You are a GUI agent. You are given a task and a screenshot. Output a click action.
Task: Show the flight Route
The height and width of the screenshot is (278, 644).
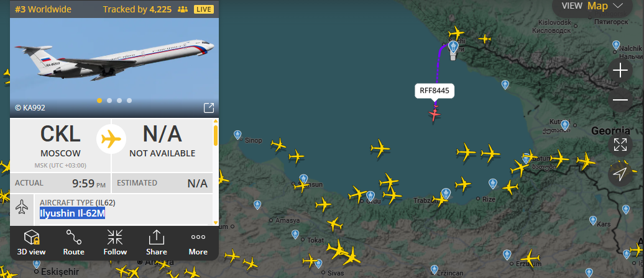(x=73, y=243)
